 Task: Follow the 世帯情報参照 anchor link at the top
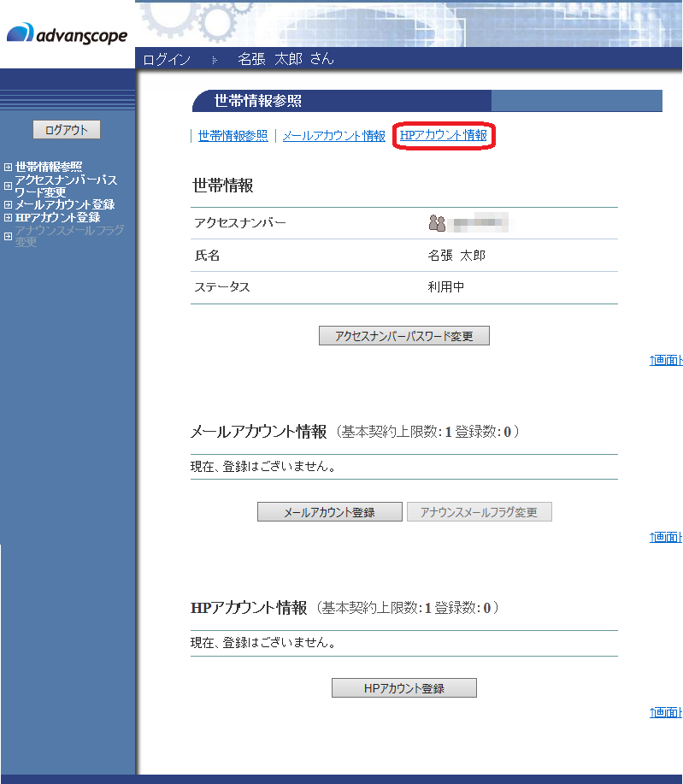233,135
